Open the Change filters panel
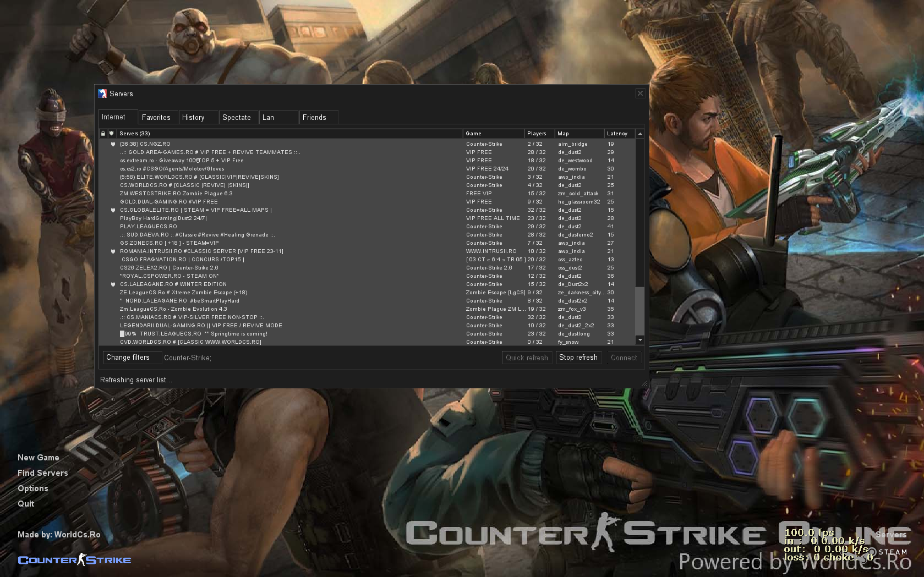The image size is (924, 577). (x=128, y=358)
